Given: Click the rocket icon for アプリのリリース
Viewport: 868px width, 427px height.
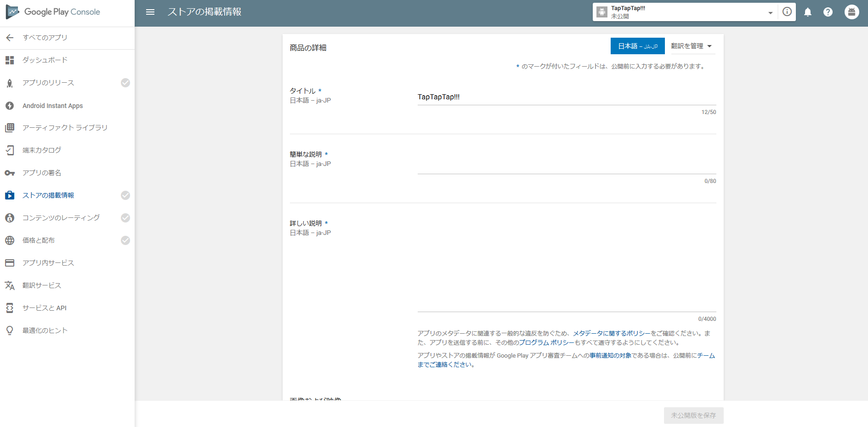Looking at the screenshot, I should [10, 83].
